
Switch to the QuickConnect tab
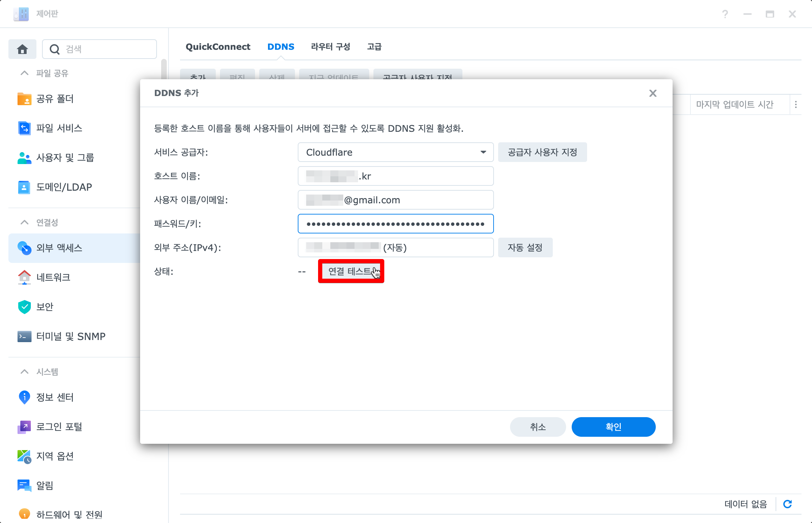(x=218, y=47)
